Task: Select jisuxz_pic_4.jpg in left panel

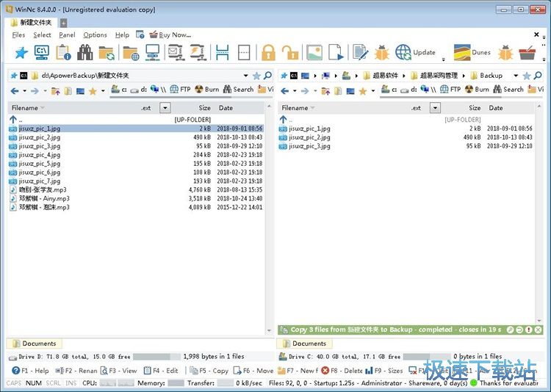Action: (x=40, y=155)
